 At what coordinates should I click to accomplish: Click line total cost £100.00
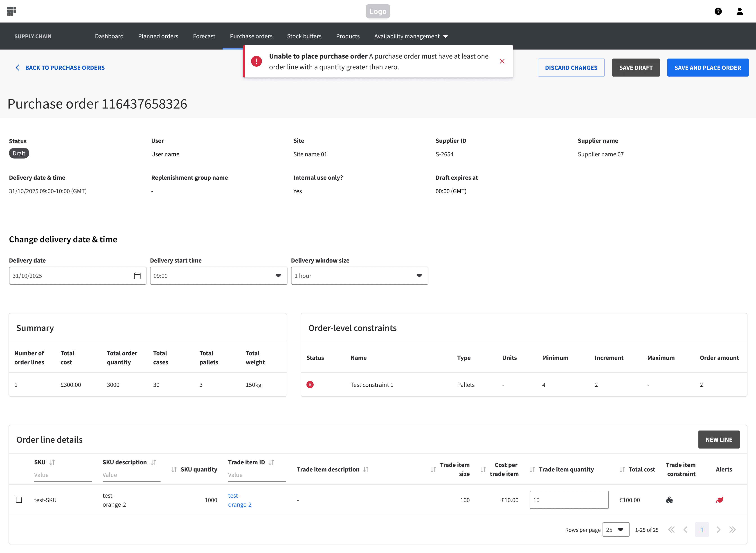(x=630, y=500)
